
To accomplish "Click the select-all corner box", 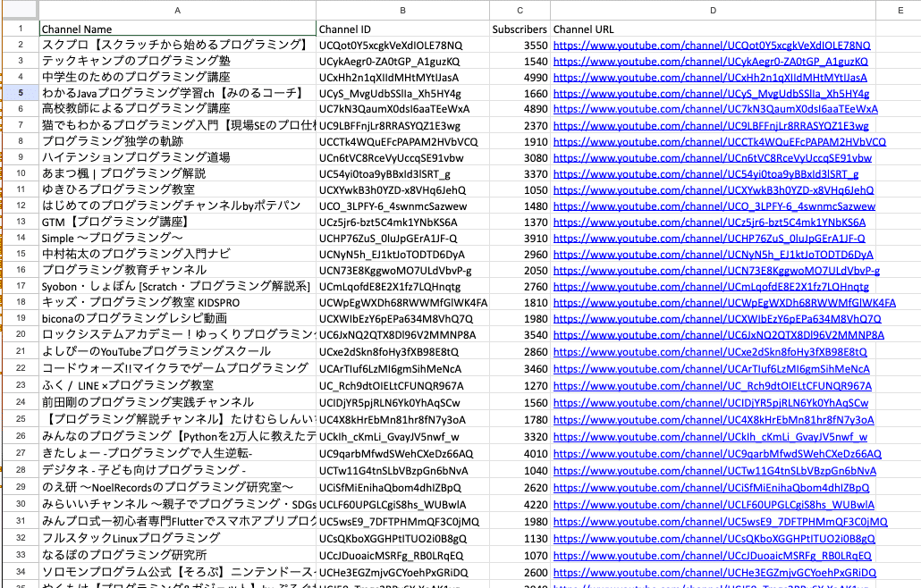I will pos(20,10).
